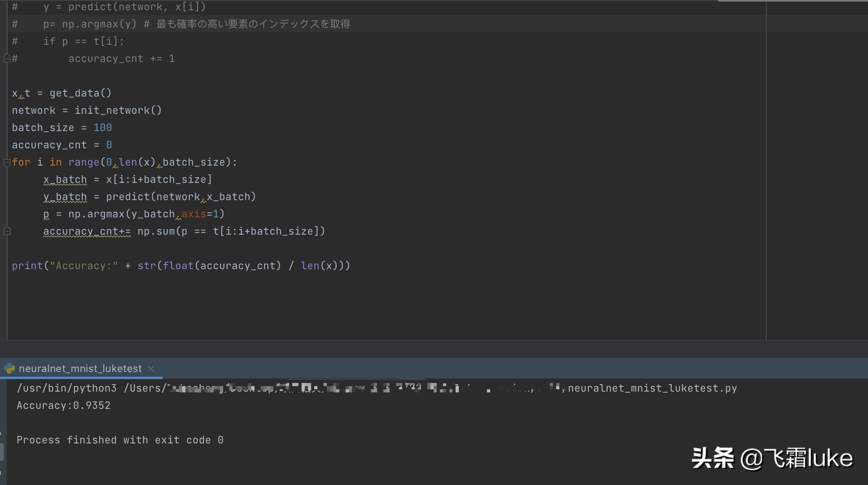Click the Python icon on the run tab
Viewport: 868px width, 485px height.
(9, 368)
